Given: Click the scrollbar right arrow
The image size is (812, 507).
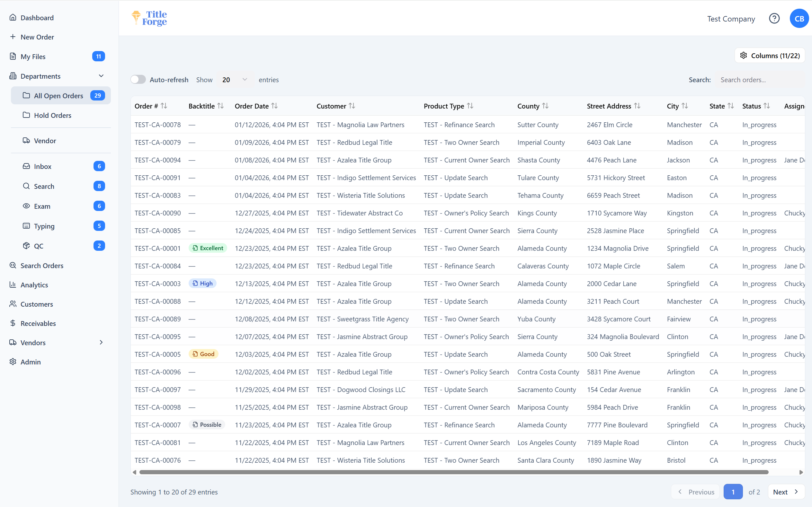Looking at the screenshot, I should click(x=801, y=472).
